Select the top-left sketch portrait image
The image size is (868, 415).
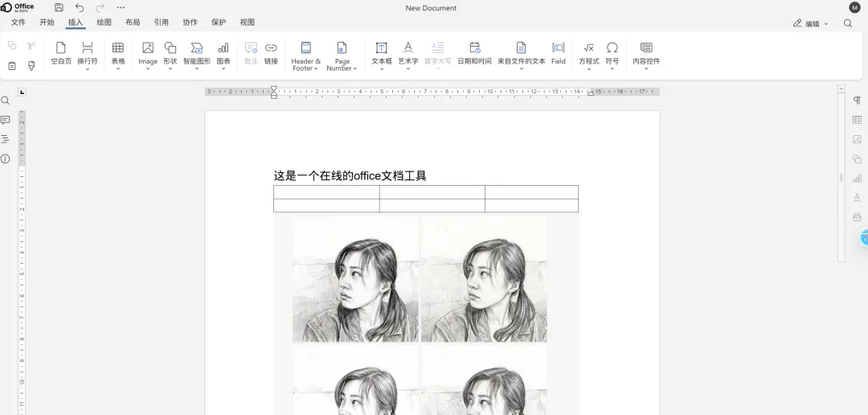pos(355,279)
